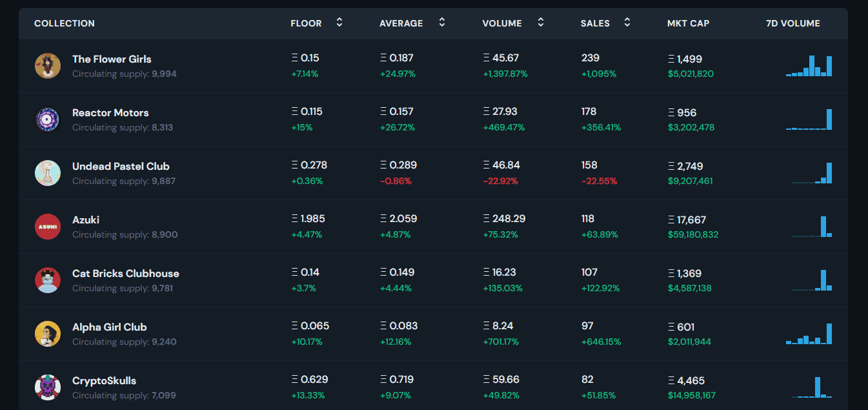
Task: Open Cat Bricks Clubhouse collection link
Action: (x=126, y=273)
